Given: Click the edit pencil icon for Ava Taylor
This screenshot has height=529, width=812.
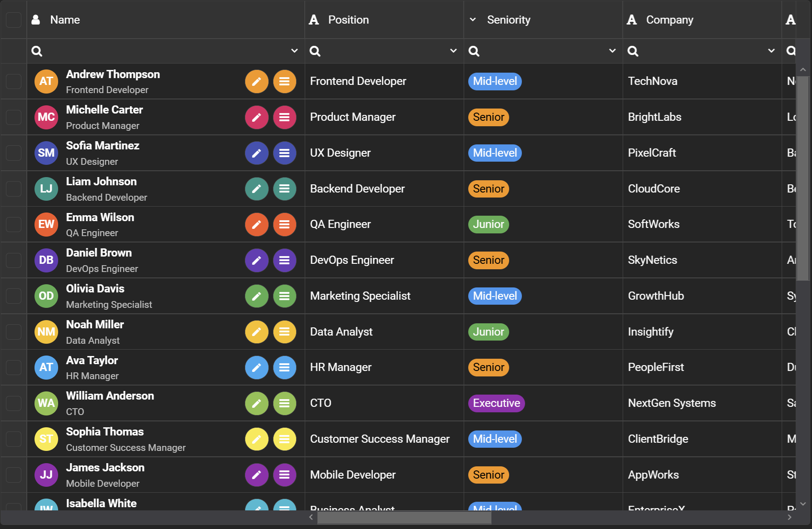Looking at the screenshot, I should click(x=257, y=367).
